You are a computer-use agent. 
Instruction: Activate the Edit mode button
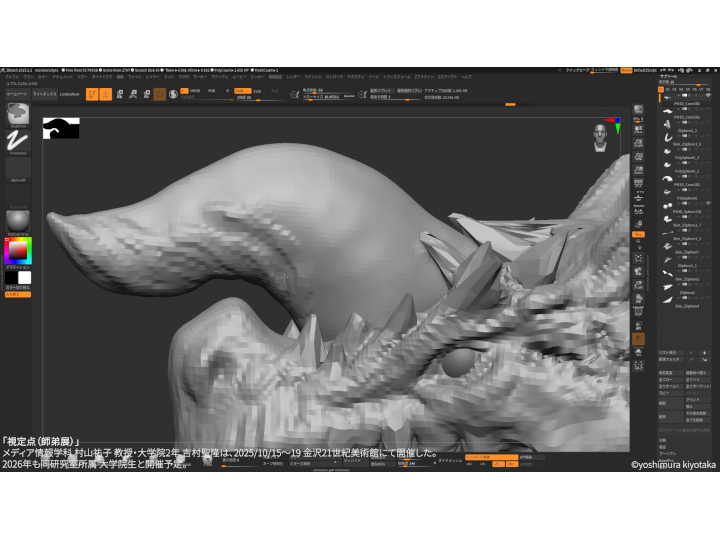tap(91, 94)
